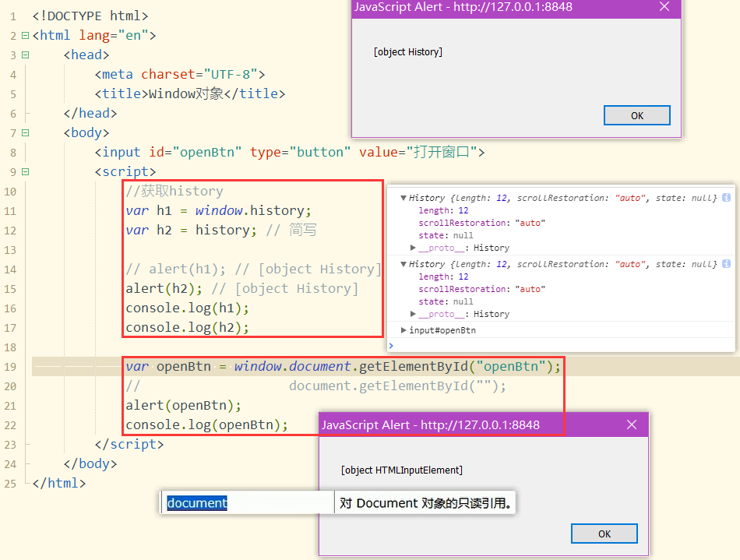Click 'alert(h2);' code on line 15
The image size is (740, 560).
(x=164, y=288)
